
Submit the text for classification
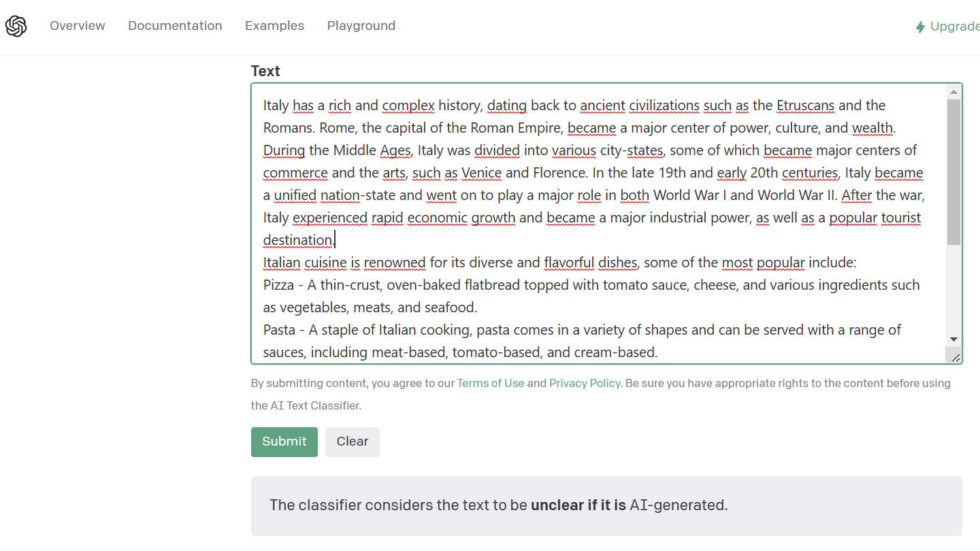[x=284, y=441]
